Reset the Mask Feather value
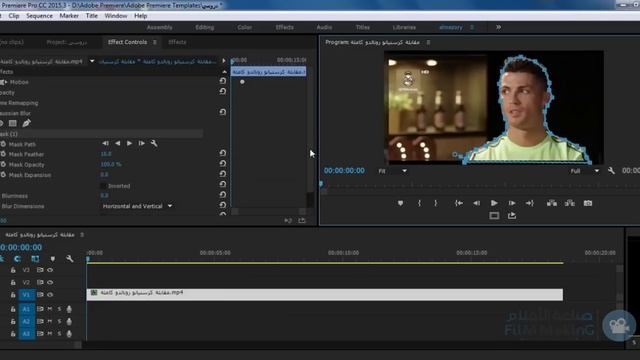Viewport: 640px width, 360px height. [x=222, y=153]
